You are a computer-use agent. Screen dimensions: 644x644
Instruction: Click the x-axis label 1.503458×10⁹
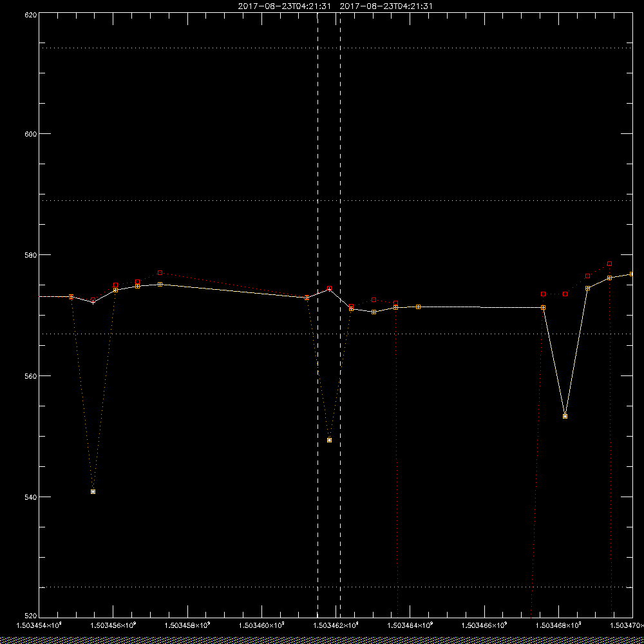187,625
